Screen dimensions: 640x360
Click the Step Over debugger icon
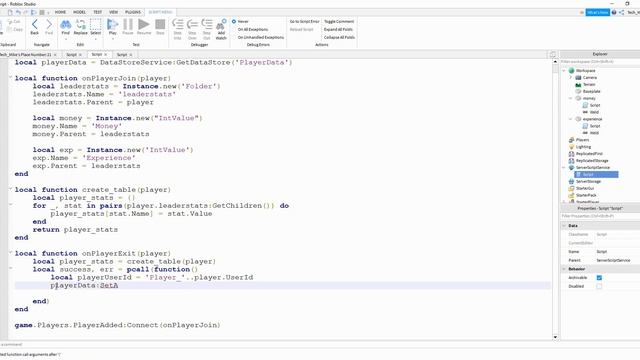click(192, 24)
